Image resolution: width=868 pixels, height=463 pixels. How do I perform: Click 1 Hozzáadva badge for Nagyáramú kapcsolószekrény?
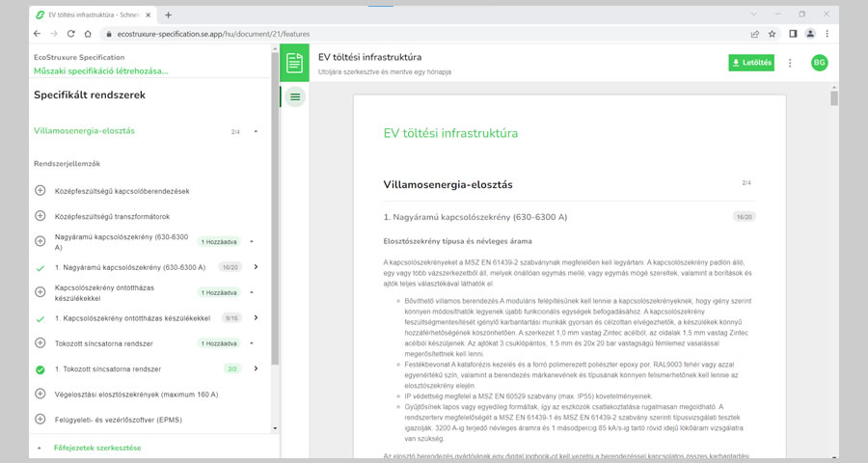tap(219, 241)
